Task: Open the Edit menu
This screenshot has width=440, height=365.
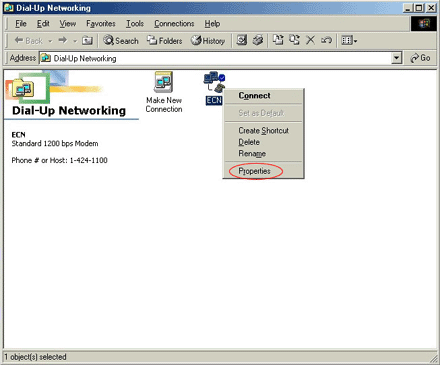Action: 43,24
